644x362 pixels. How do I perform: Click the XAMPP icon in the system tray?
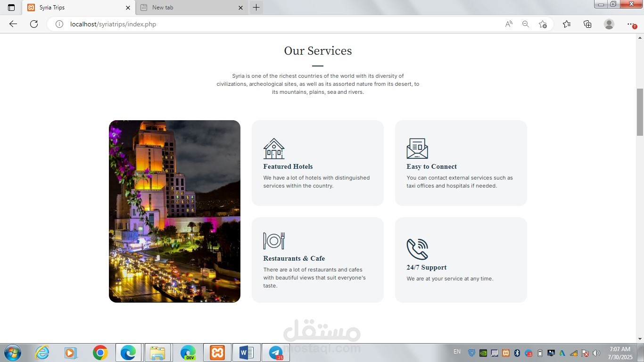506,353
